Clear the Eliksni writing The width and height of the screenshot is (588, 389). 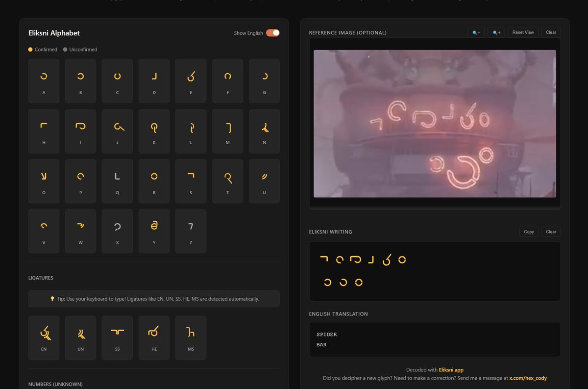(551, 232)
